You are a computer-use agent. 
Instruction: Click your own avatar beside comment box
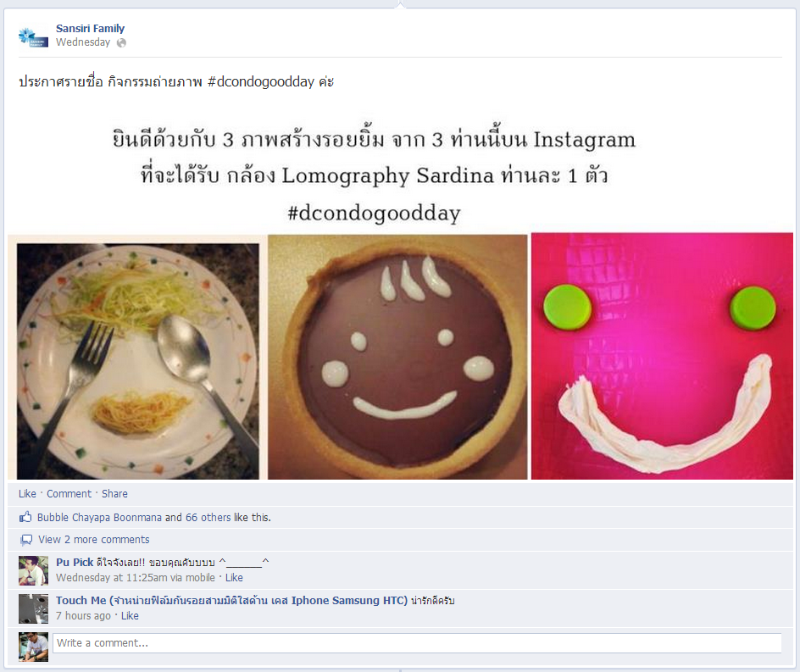tap(34, 647)
